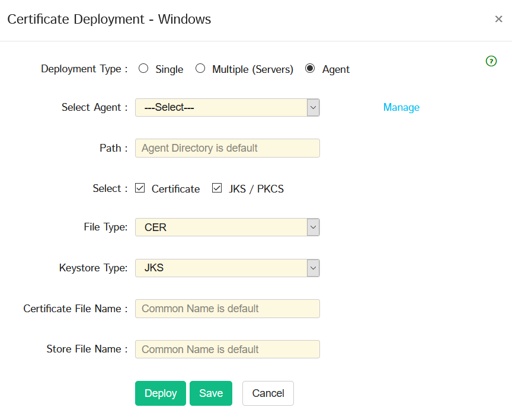Viewport: 512px width, 420px height.
Task: Click the Select Agent dropdown arrow
Action: tap(313, 107)
